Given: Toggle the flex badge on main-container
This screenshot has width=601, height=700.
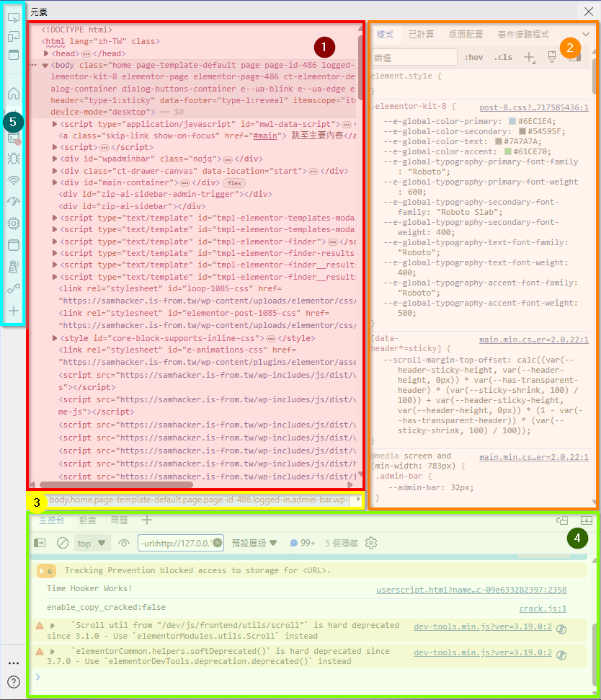Looking at the screenshot, I should [234, 183].
